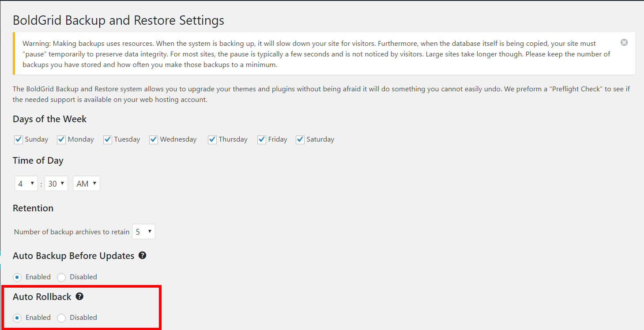Uncheck the Friday checkbox
The image size is (644, 330).
click(262, 139)
